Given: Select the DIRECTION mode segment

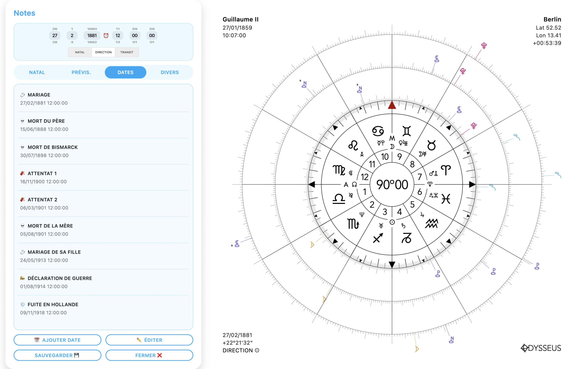Looking at the screenshot, I should coord(103,52).
